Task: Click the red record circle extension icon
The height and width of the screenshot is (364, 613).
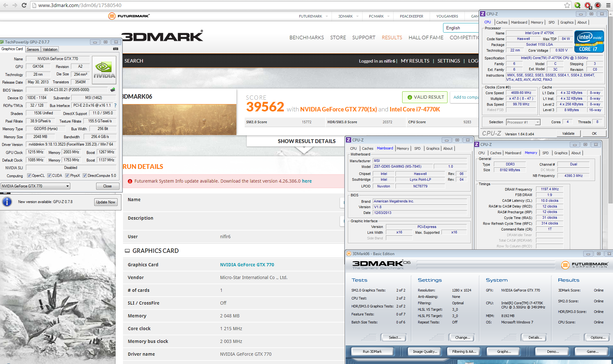Action: pyautogui.click(x=598, y=5)
